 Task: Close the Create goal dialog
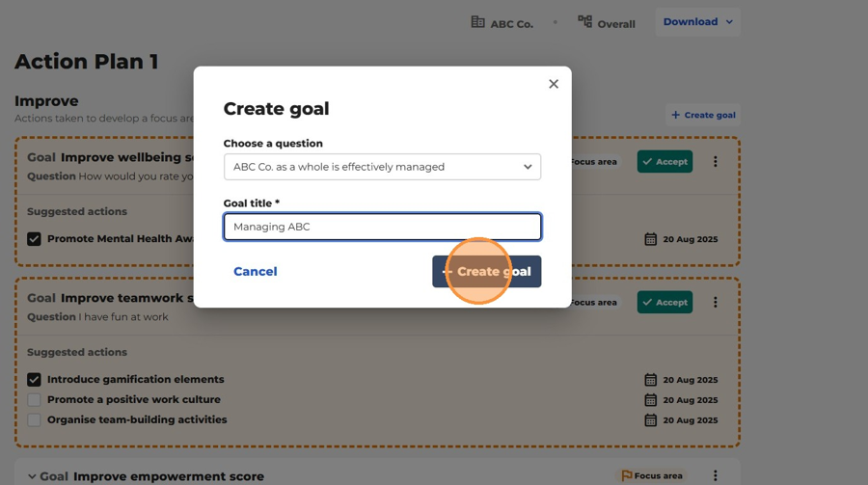pyautogui.click(x=553, y=84)
